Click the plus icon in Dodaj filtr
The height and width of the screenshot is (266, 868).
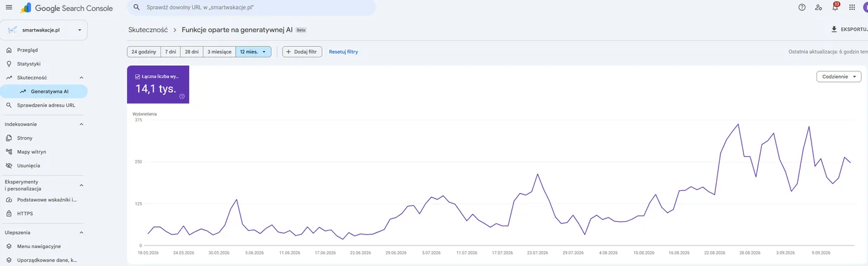click(288, 51)
